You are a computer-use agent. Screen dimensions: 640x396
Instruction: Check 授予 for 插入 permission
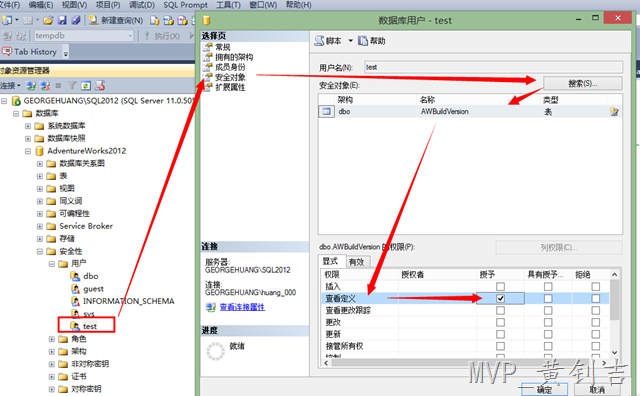pos(500,287)
